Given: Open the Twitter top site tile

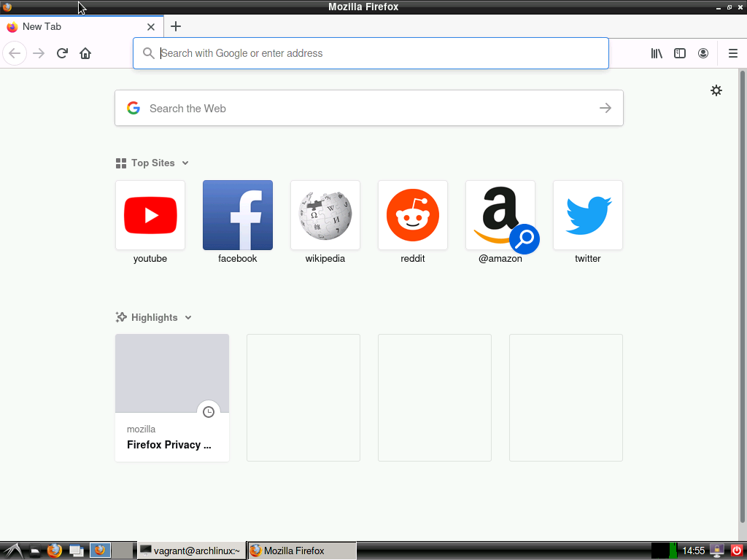Looking at the screenshot, I should (x=588, y=216).
